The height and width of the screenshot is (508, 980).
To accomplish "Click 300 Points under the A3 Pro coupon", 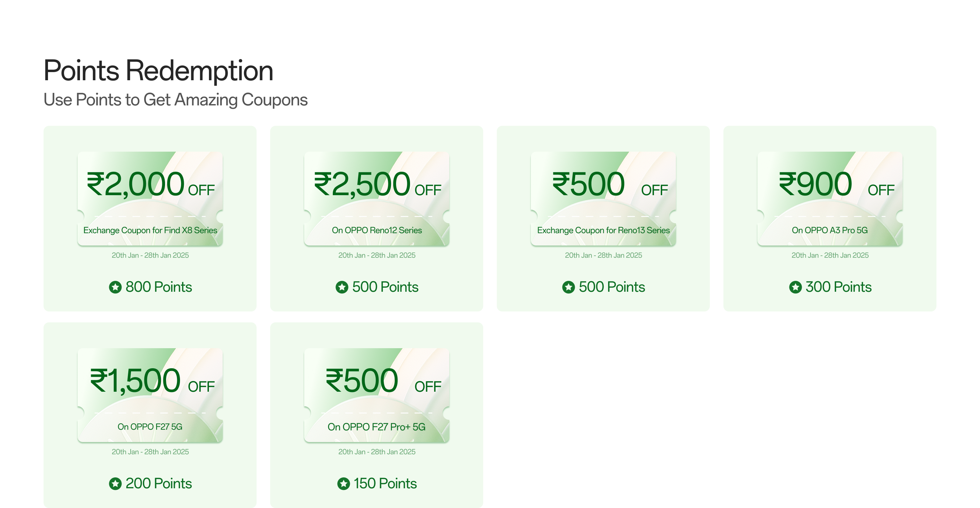I will (838, 287).
